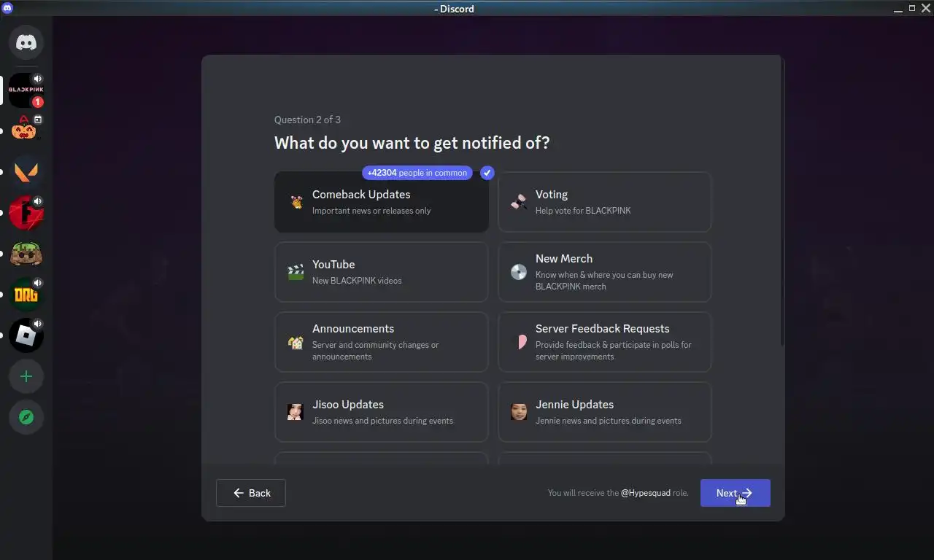934x560 pixels.
Task: Click the YouTube clapperboard icon
Action: click(x=296, y=272)
